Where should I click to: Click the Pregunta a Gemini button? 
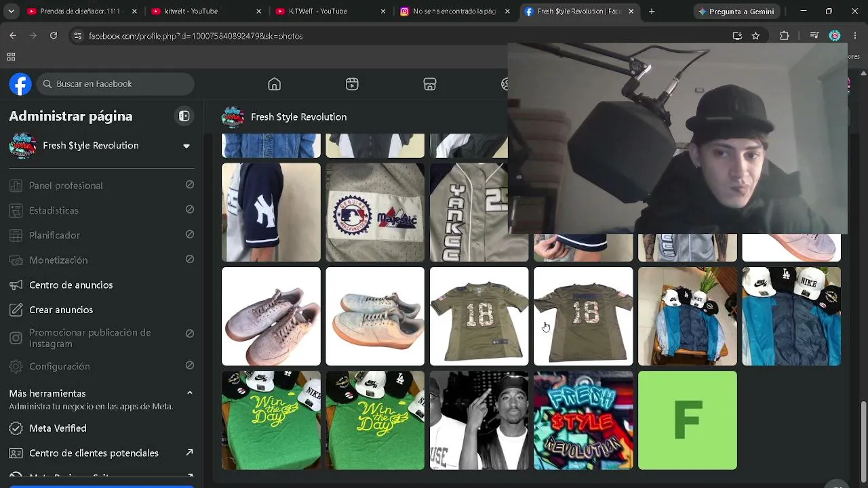737,12
